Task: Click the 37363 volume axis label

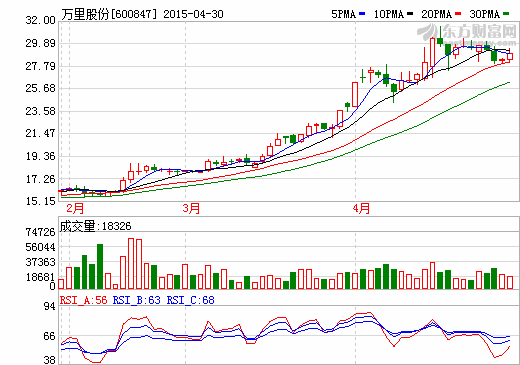Action: pos(40,262)
